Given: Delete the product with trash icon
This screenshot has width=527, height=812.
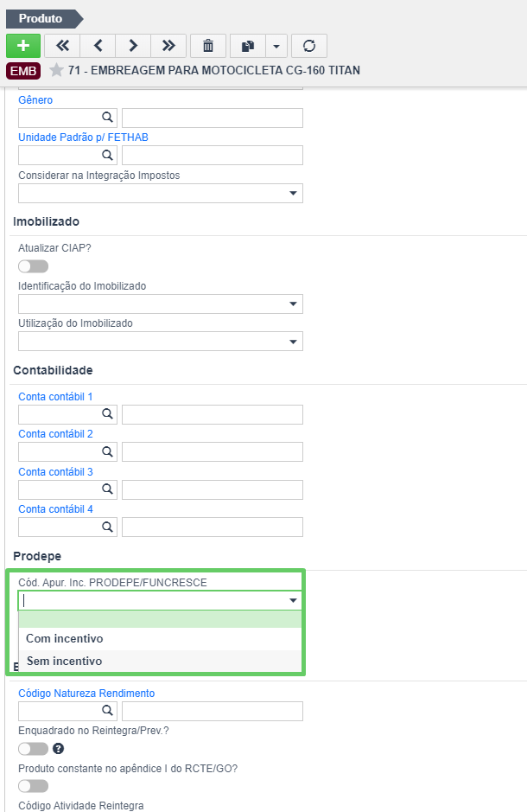Looking at the screenshot, I should click(208, 46).
